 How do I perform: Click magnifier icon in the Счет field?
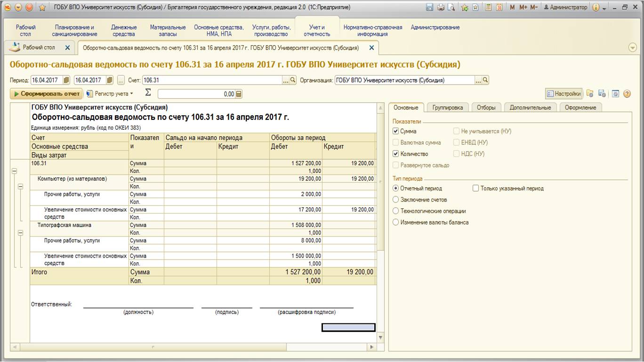pos(293,80)
